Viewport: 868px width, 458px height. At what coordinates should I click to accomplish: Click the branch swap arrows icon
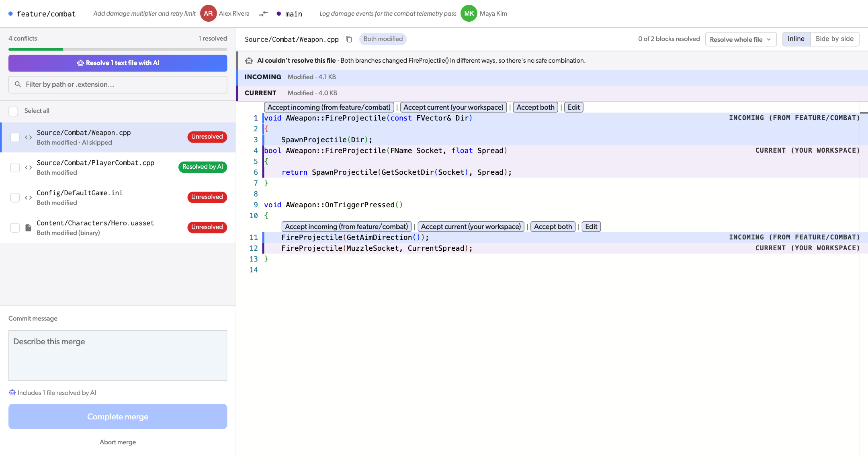coord(263,14)
